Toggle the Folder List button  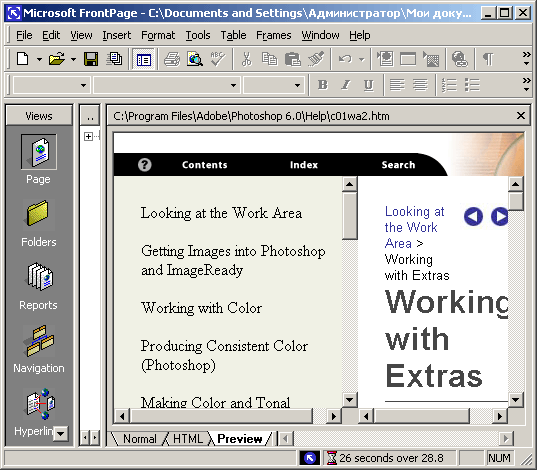[143, 60]
